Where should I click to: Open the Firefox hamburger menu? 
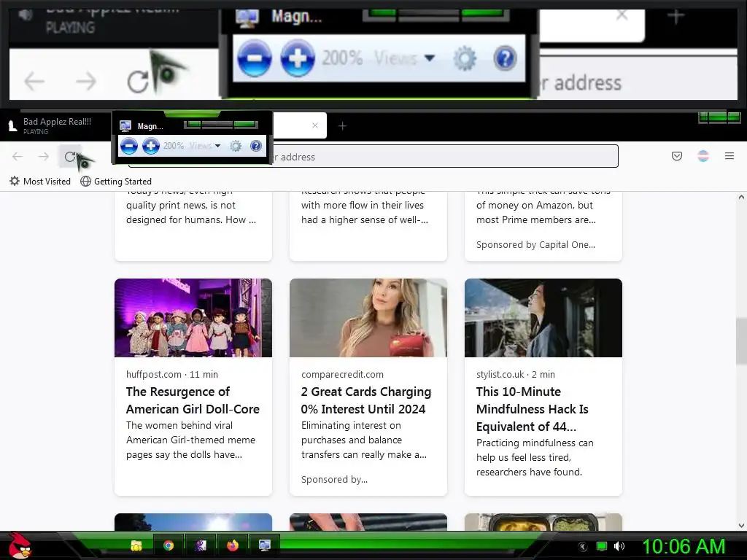[x=729, y=156]
